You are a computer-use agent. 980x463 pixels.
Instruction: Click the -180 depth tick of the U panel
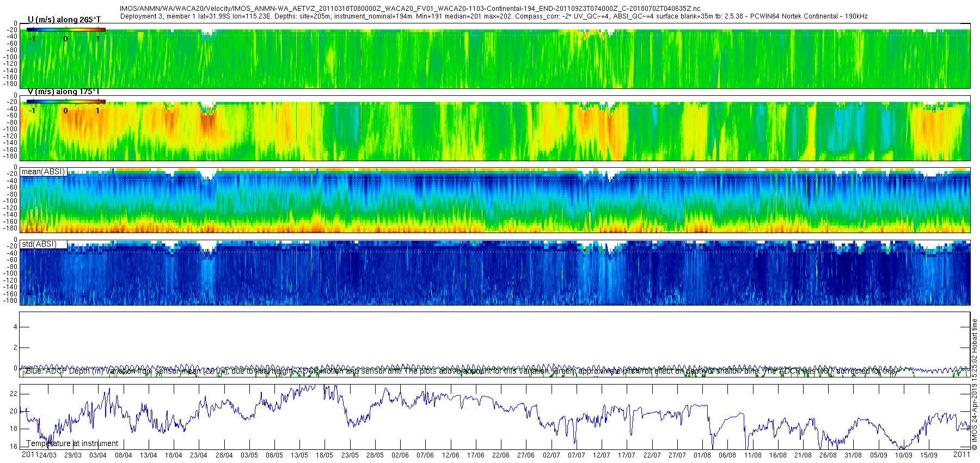[x=11, y=84]
